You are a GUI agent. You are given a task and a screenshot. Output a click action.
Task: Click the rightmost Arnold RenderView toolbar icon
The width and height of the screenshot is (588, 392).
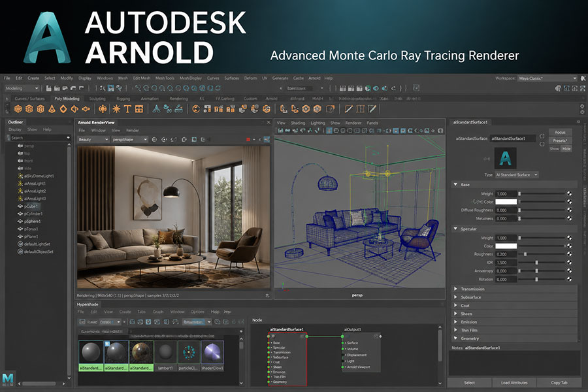267,140
